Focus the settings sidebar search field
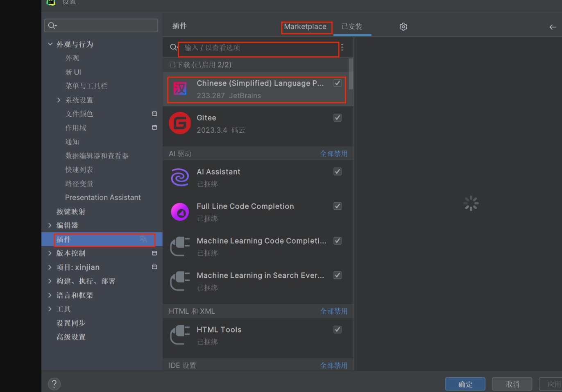The width and height of the screenshot is (562, 392). pos(101,25)
